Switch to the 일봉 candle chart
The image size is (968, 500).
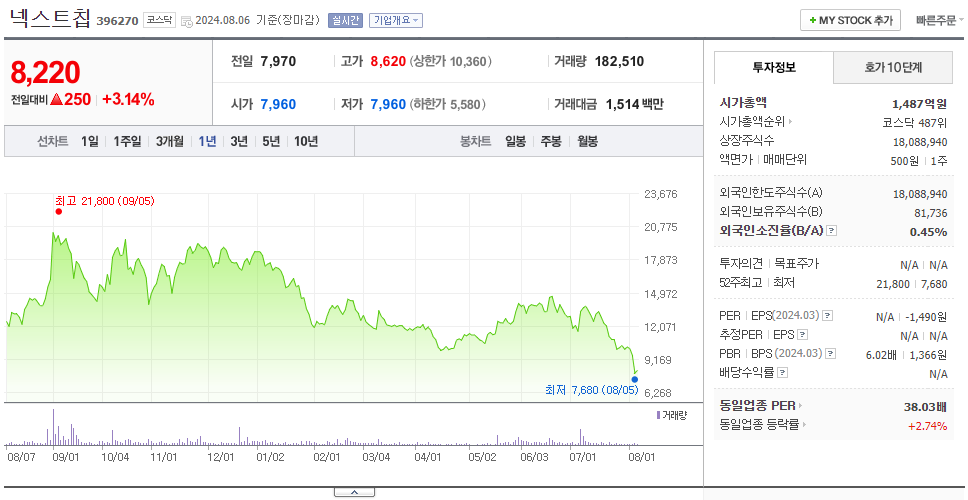[x=515, y=141]
